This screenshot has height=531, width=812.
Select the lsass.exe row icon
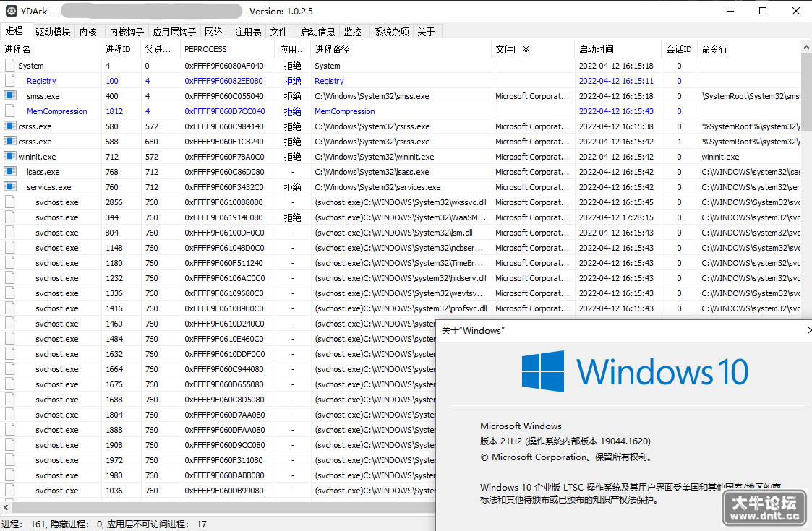coord(10,171)
